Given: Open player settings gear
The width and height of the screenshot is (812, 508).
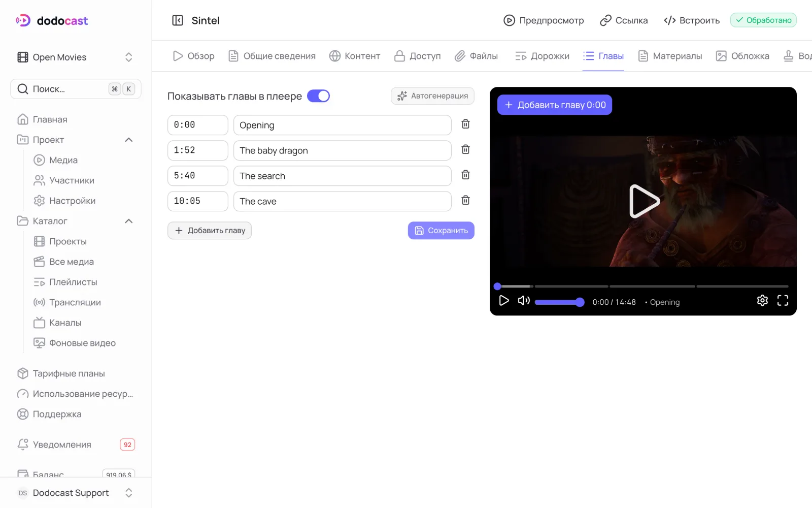Looking at the screenshot, I should [762, 300].
